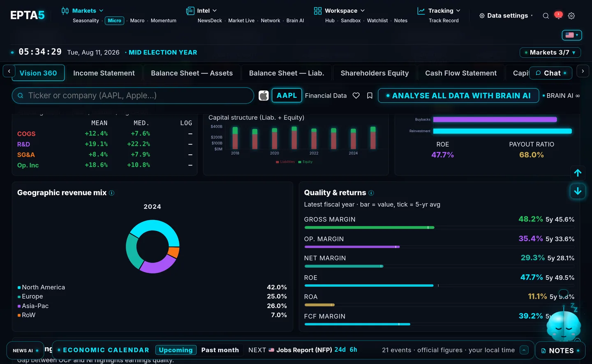
Task: Bookmark AAPL using the bookmark icon
Action: (370, 95)
